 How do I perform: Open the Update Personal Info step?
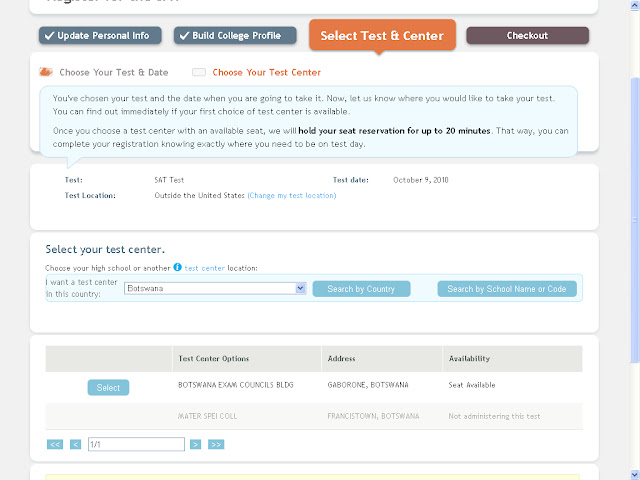[x=100, y=36]
